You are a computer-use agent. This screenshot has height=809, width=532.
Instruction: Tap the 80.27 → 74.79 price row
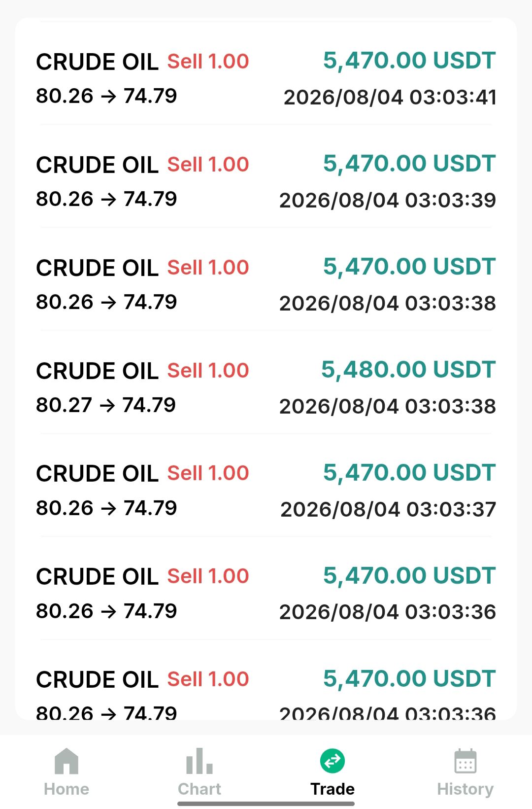(x=106, y=405)
